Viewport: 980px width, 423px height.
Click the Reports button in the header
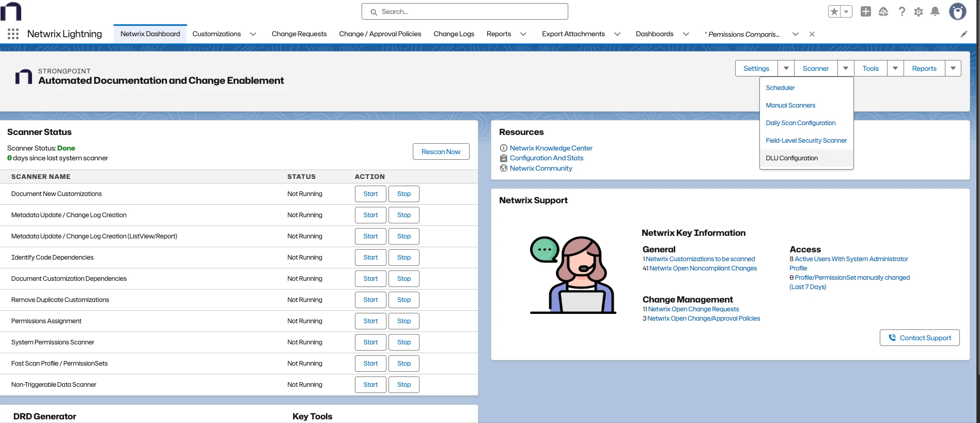point(924,68)
